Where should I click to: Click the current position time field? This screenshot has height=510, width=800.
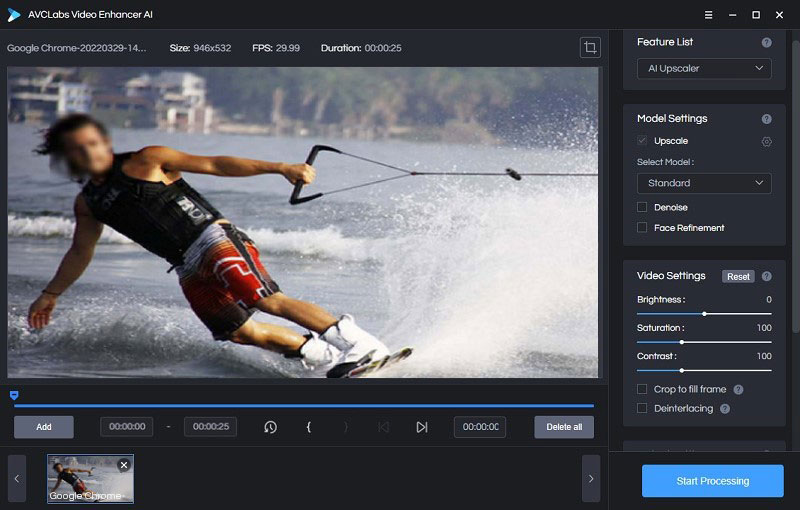(480, 427)
